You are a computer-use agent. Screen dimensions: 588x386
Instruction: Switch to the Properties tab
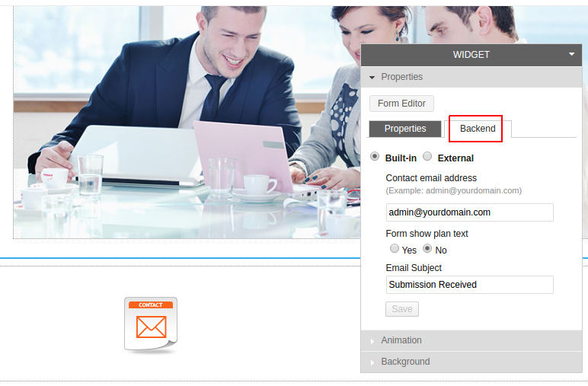click(405, 129)
